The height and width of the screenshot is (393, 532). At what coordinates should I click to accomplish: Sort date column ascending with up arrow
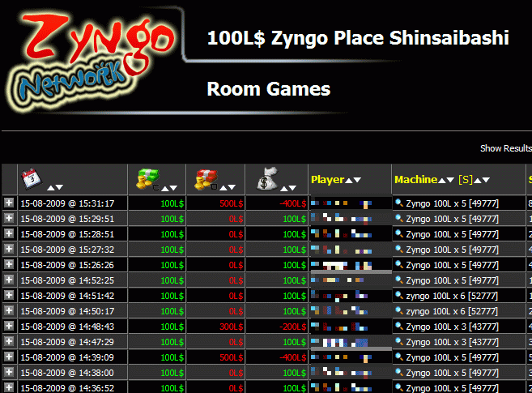coord(50,187)
